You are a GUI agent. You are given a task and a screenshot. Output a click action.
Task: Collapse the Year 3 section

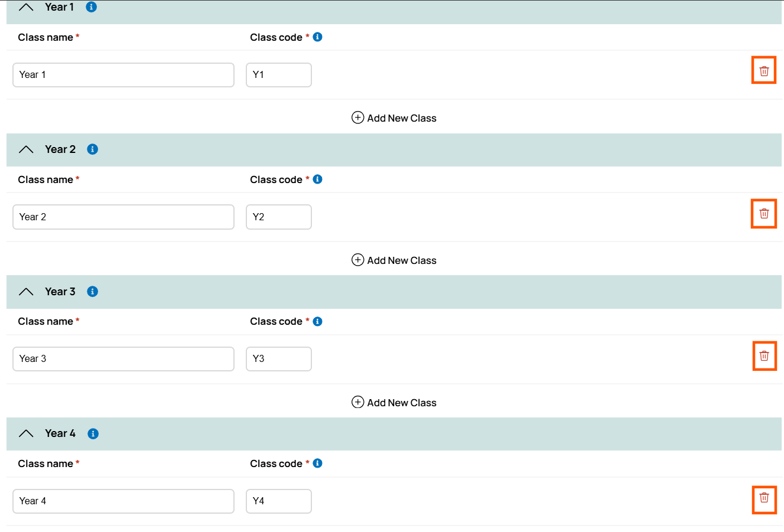click(26, 292)
